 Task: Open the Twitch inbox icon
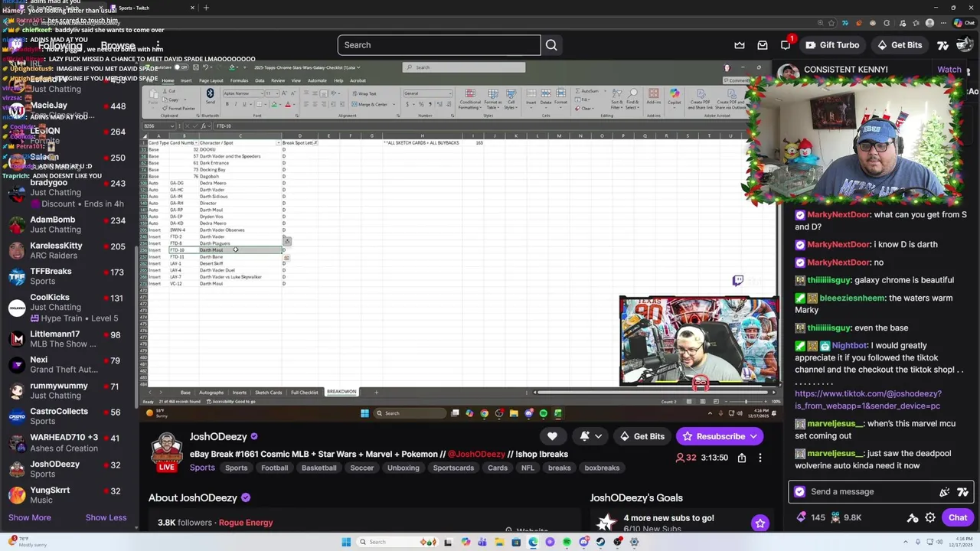coord(763,45)
